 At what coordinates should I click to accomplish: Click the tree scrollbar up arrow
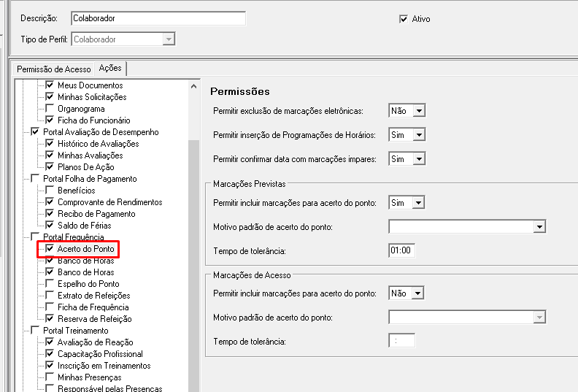(x=194, y=86)
